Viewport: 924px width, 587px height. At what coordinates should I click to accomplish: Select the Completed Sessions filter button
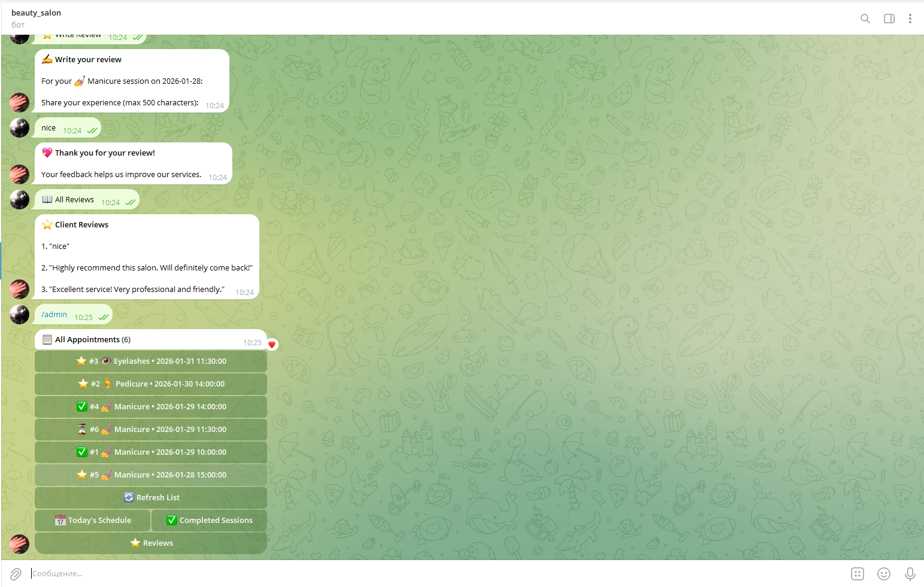point(208,520)
